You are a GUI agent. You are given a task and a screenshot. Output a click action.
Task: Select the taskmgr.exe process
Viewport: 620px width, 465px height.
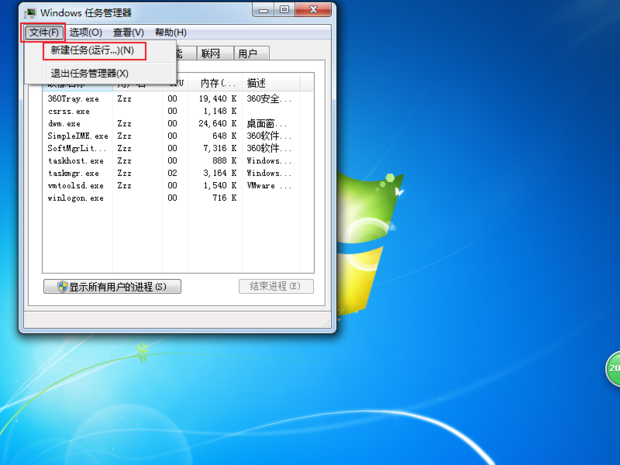point(74,173)
